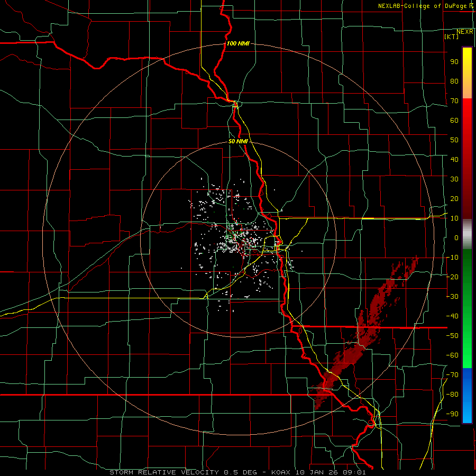Select the "[KT]" units label
Image resolution: width=476 pixels, height=476 pixels.
(451, 36)
